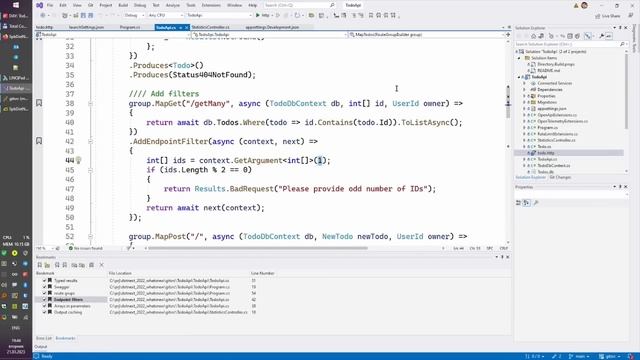Click the Solution Explorer Home icon
This screenshot has height=360, width=640.
tap(533, 36)
